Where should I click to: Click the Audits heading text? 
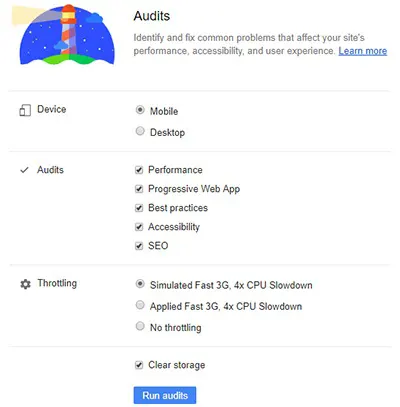152,16
